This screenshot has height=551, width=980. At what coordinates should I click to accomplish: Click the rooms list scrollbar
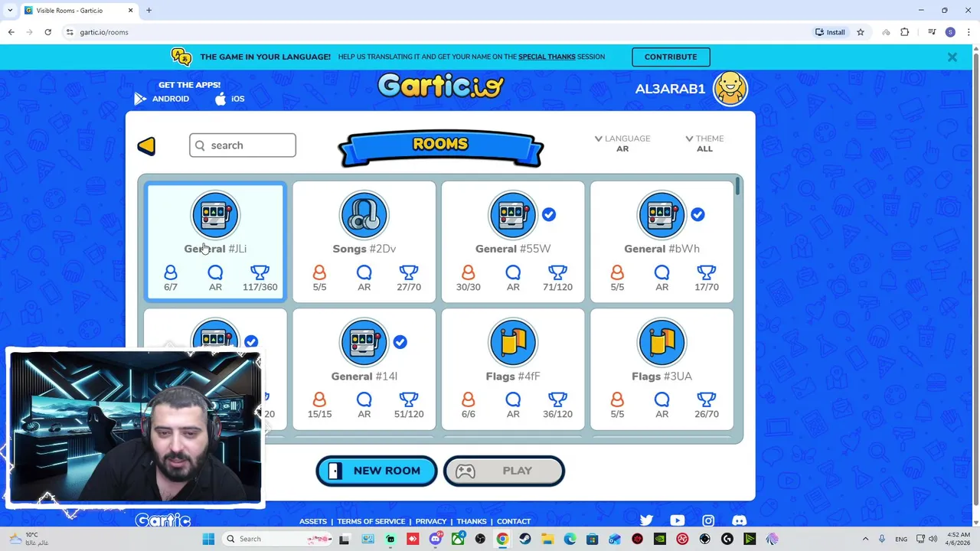(738, 186)
